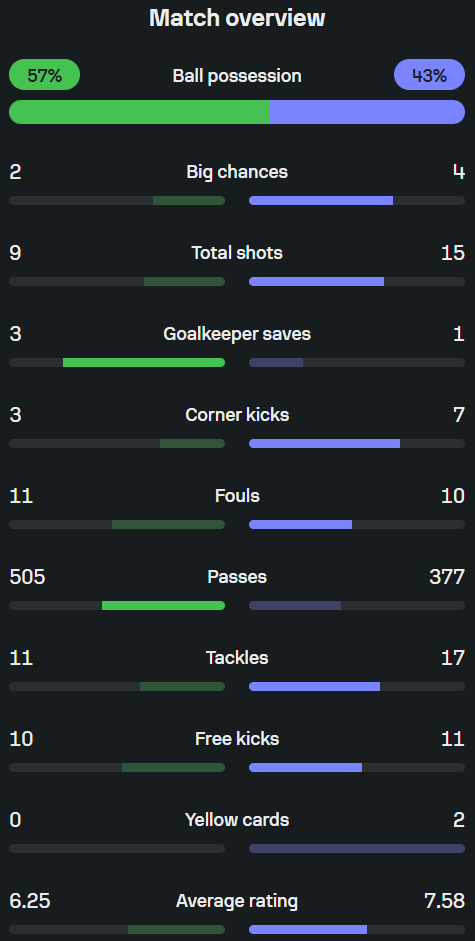Click the Passes stat label

point(237,577)
